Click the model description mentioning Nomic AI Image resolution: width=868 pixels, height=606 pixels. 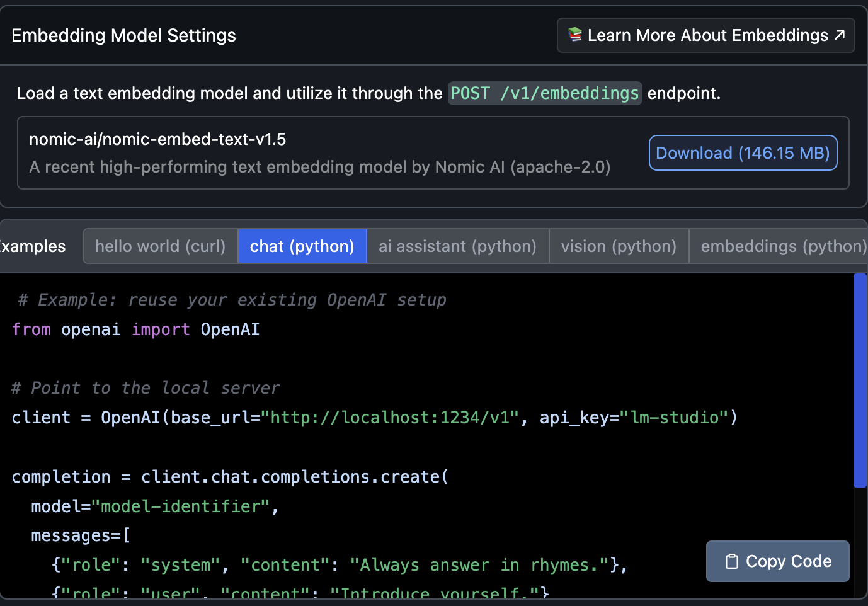pyautogui.click(x=320, y=167)
